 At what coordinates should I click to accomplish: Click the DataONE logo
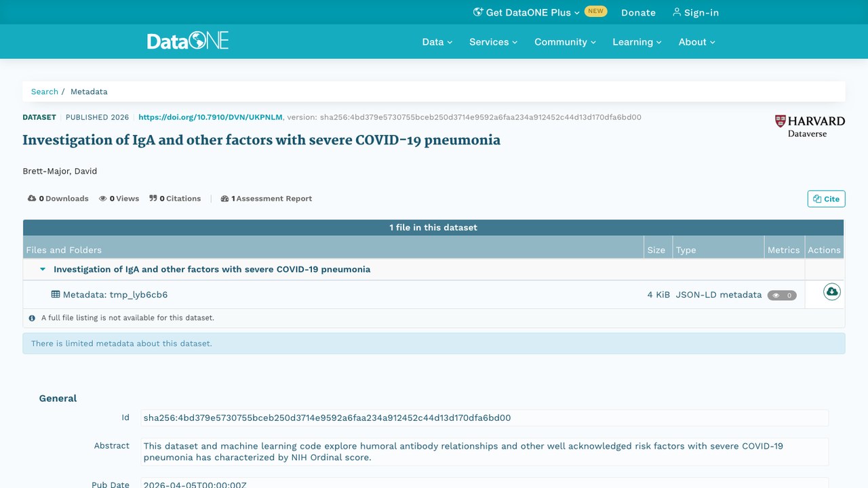coord(188,41)
